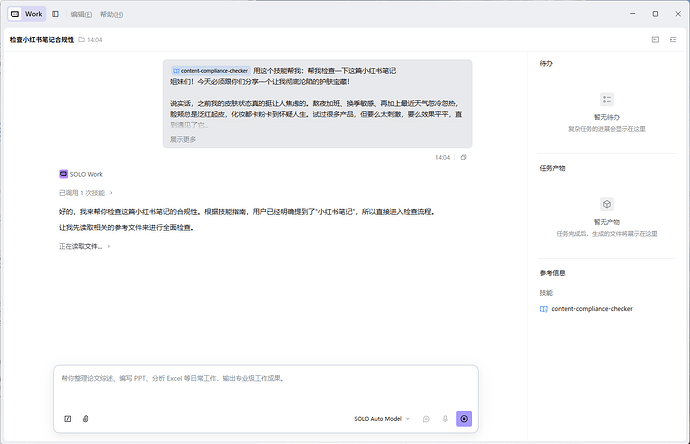Copy the user message with the copy icon
690x444 pixels.
pyautogui.click(x=463, y=157)
